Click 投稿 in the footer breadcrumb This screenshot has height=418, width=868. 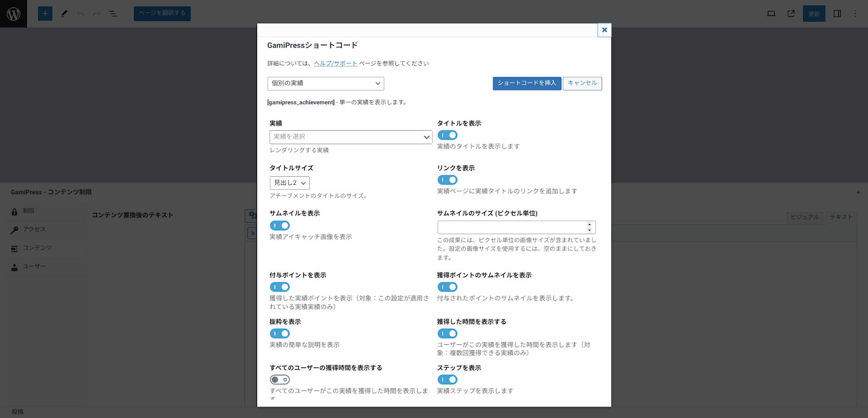click(18, 412)
